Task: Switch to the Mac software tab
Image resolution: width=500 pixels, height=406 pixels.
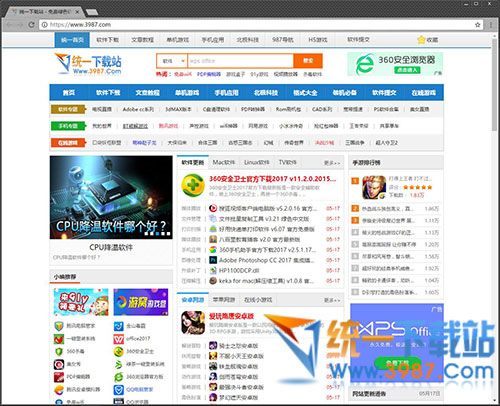Action: 223,162
